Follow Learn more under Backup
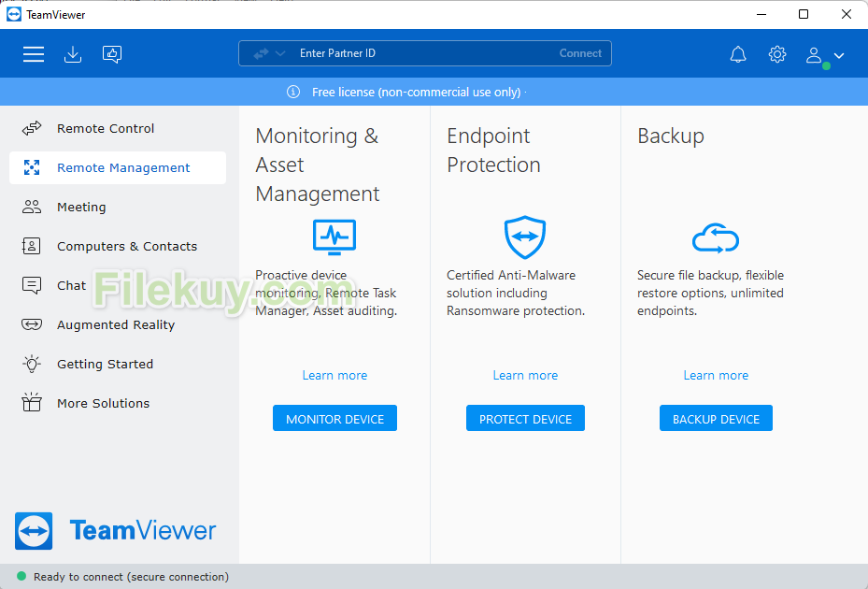The width and height of the screenshot is (868, 589). tap(716, 375)
